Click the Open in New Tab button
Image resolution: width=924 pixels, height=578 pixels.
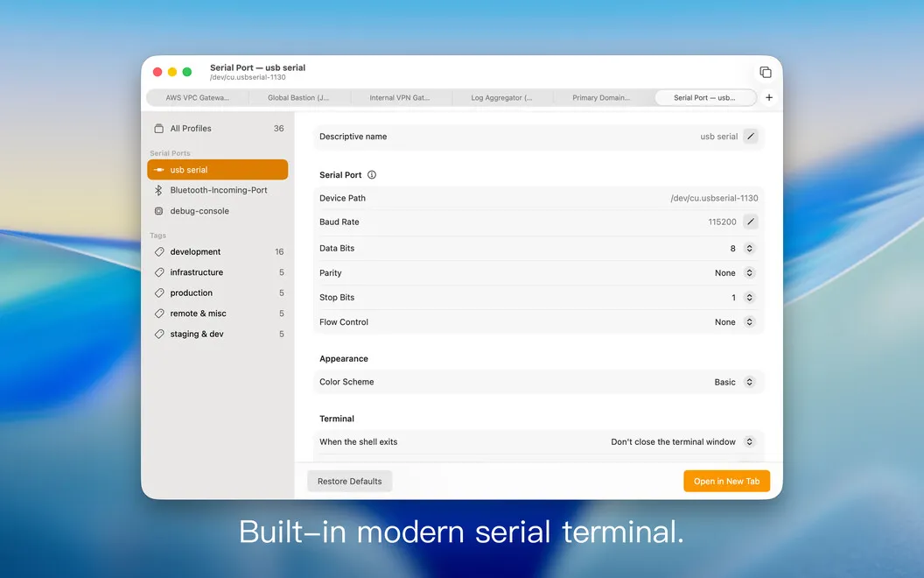click(726, 482)
